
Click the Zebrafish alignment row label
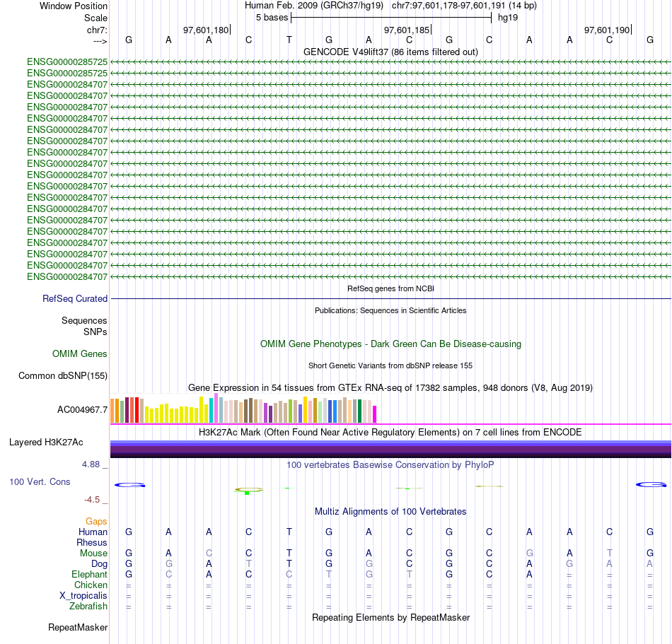click(x=88, y=607)
